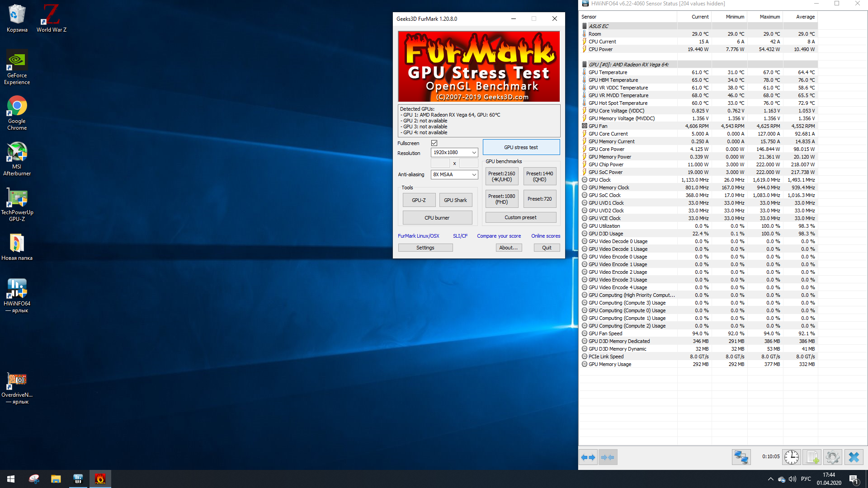The width and height of the screenshot is (868, 488).
Task: Click the FurMark Linux/OSX link
Action: pos(418,236)
